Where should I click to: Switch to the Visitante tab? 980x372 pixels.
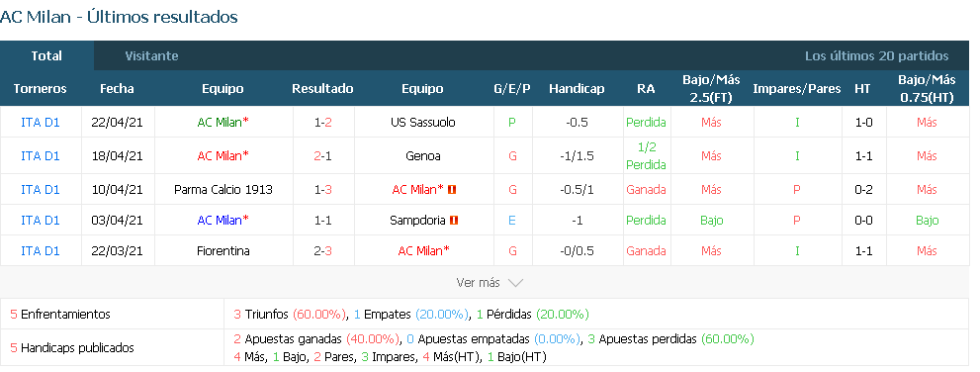151,55
